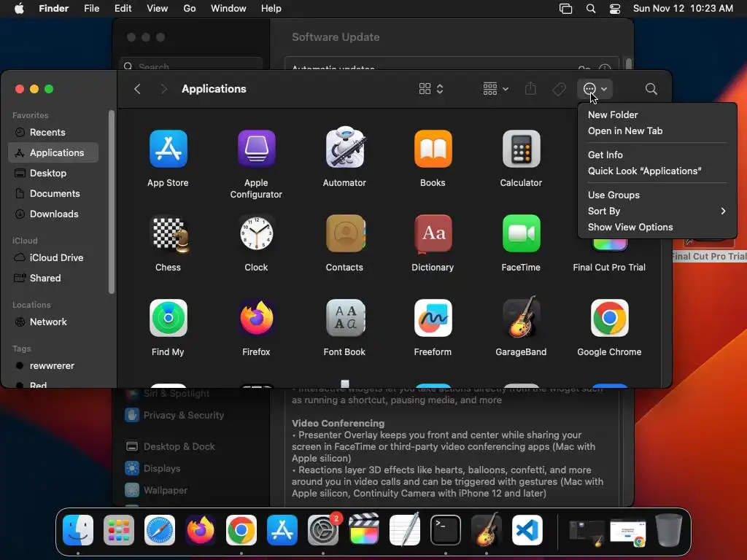This screenshot has height=560, width=747.
Task: Open Apple Configurator app
Action: coord(256,149)
